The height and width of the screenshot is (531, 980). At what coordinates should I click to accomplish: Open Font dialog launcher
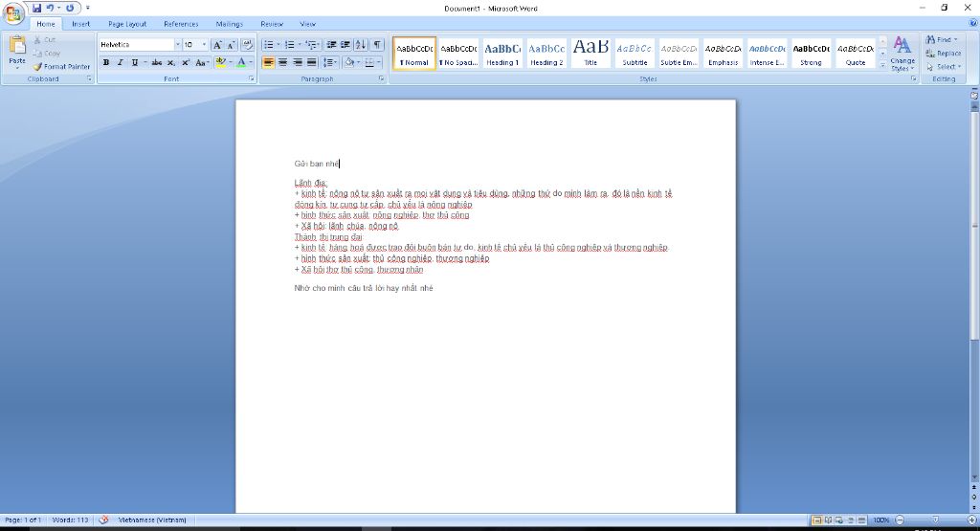pyautogui.click(x=252, y=79)
